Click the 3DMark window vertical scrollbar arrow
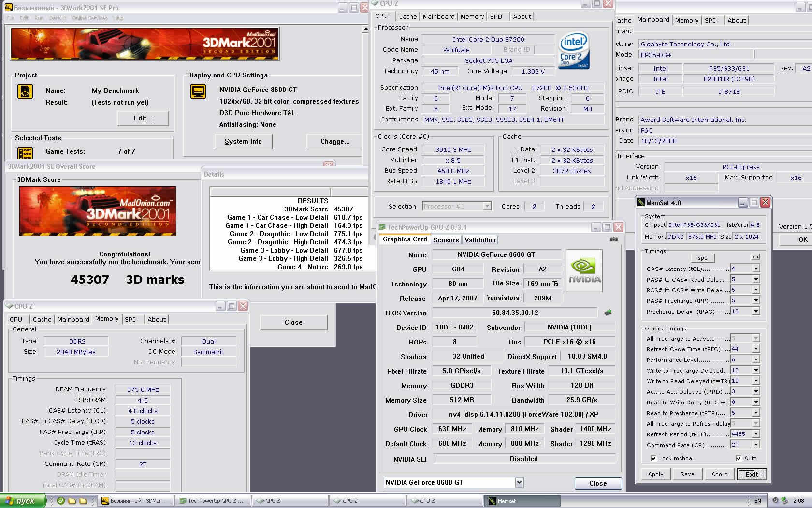This screenshot has height=508, width=812. (x=365, y=29)
